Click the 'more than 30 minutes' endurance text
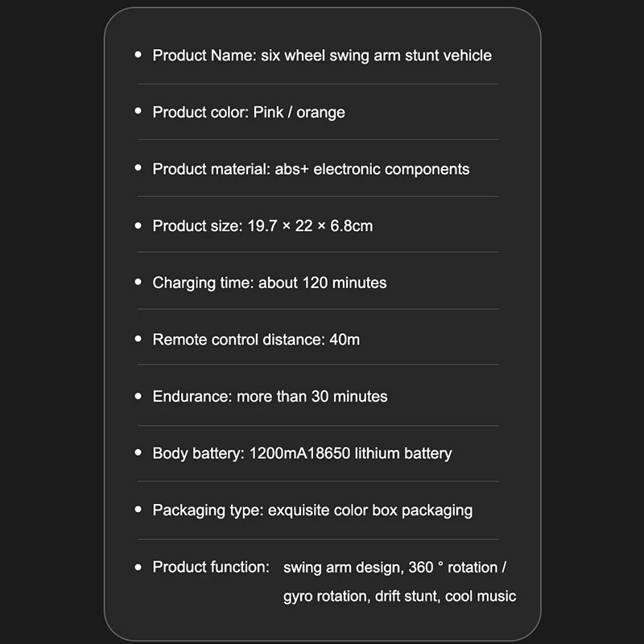 coord(312,397)
